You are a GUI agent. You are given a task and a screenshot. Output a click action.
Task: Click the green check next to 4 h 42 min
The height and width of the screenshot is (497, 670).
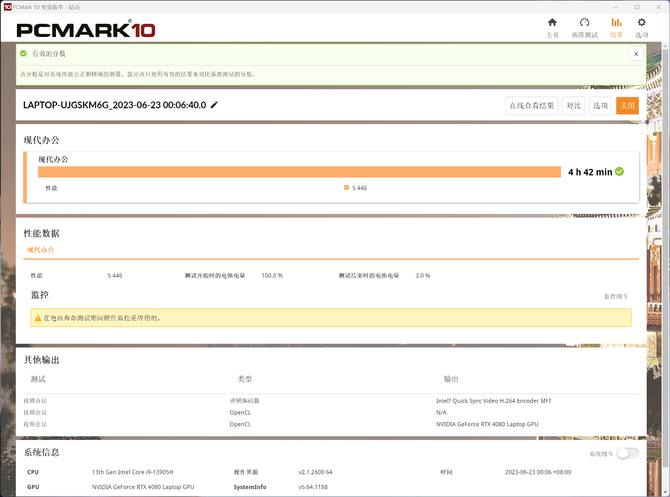[620, 171]
